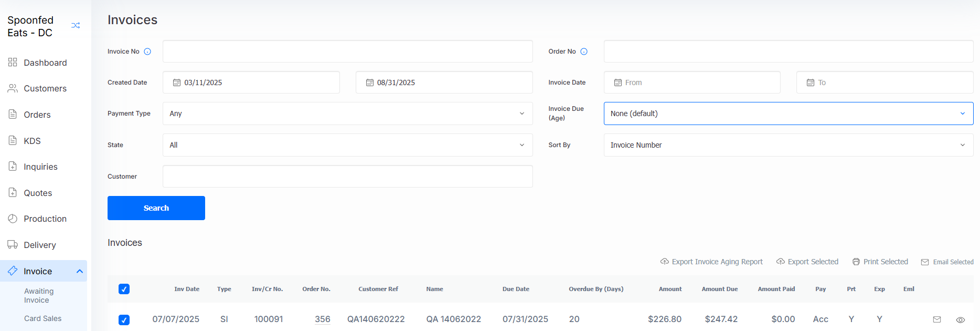
Task: Click the printer icon beside Print Selected
Action: coord(856,262)
